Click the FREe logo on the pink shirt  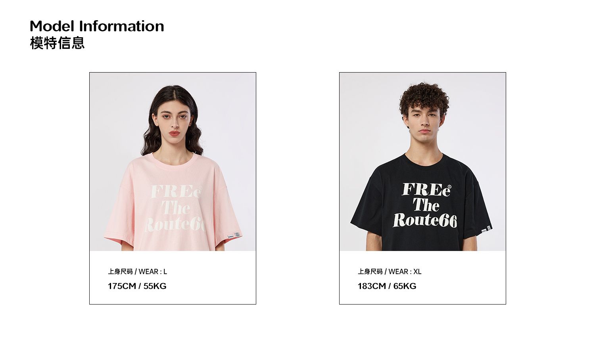pos(177,192)
